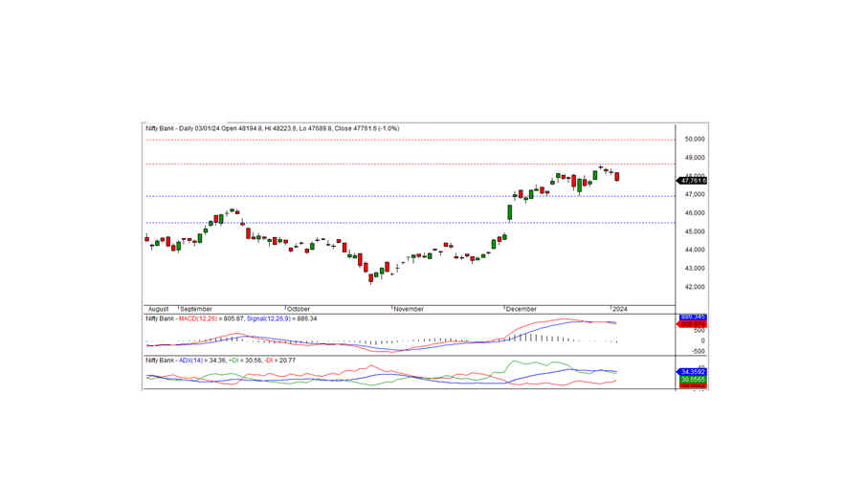Click the Nifty Bank Daily chart title
This screenshot has width=844, height=504.
[273, 128]
